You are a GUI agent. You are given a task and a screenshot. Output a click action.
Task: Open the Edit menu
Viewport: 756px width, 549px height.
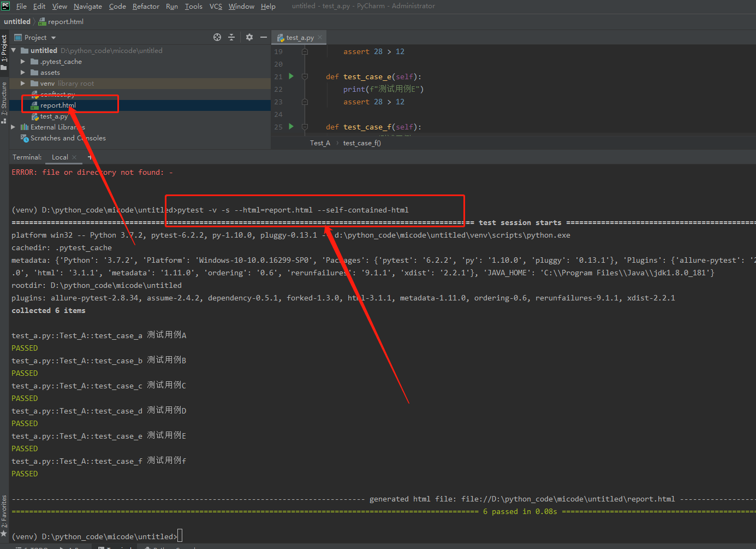39,7
